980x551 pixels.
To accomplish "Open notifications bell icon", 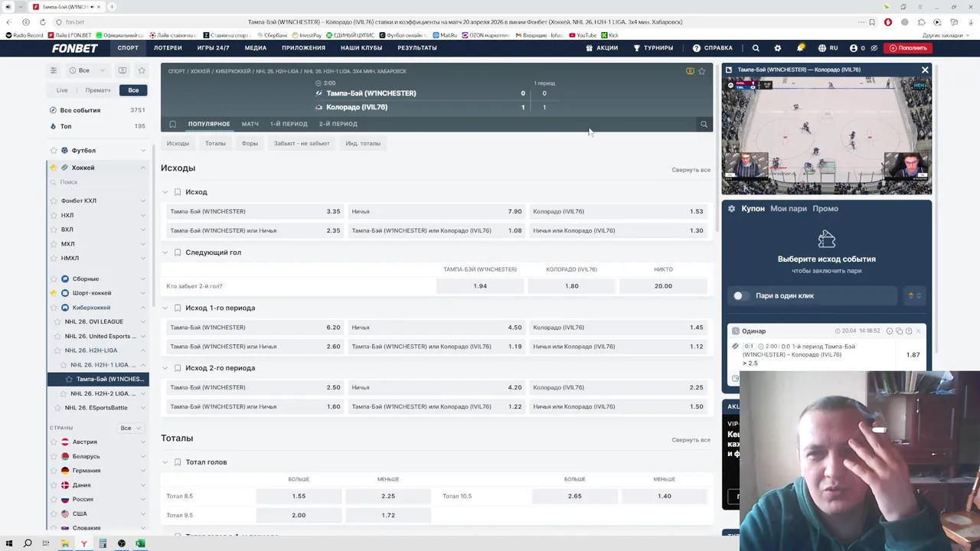I will 800,48.
